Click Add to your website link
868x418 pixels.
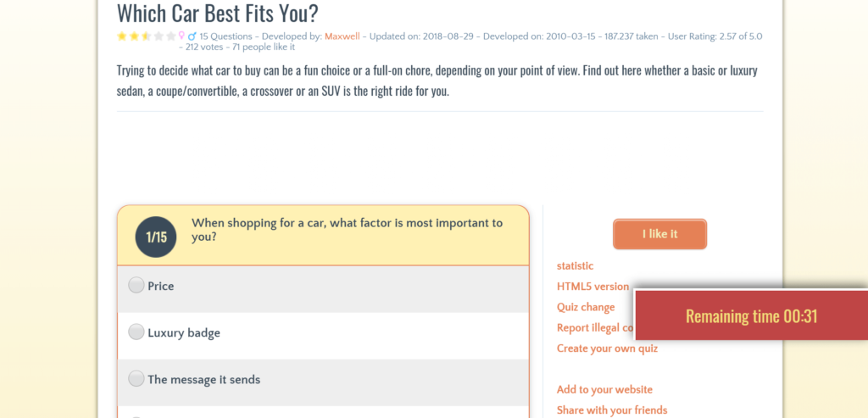(604, 390)
